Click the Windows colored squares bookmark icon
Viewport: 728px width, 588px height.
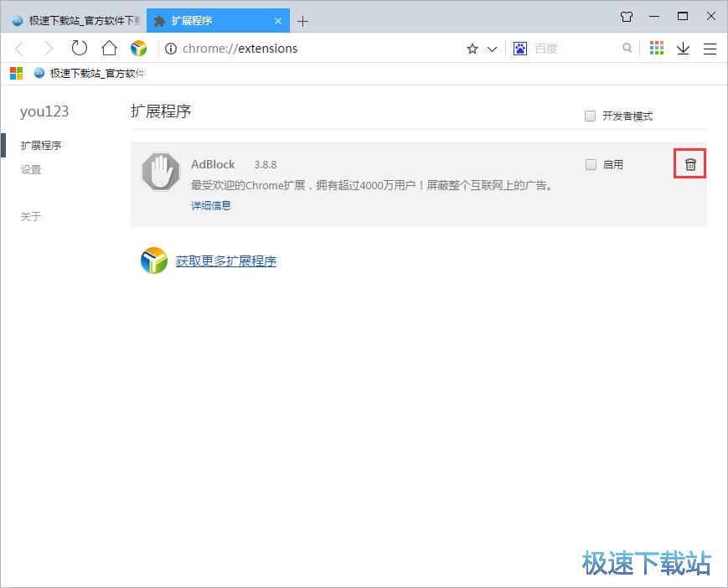(x=16, y=74)
